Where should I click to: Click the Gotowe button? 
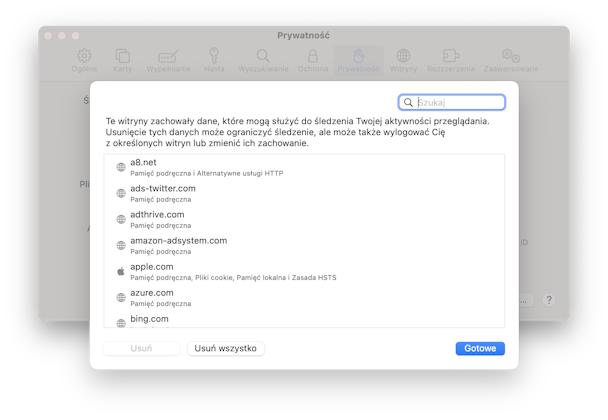coord(480,348)
